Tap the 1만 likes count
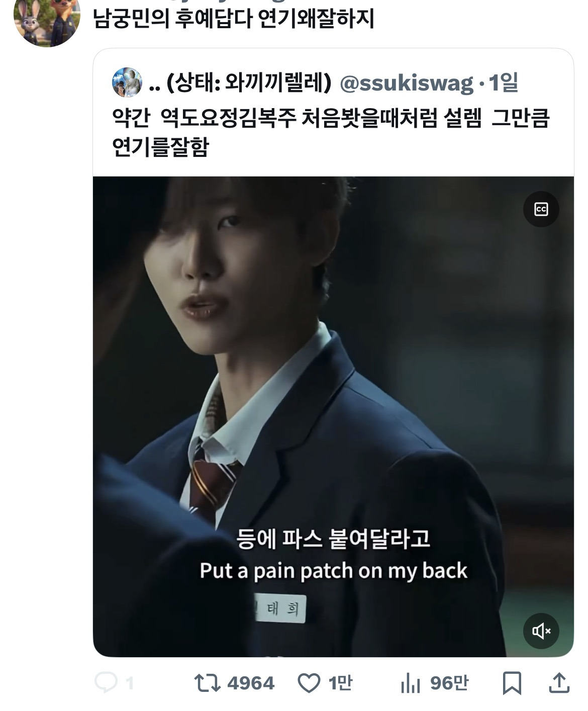 click(x=340, y=683)
